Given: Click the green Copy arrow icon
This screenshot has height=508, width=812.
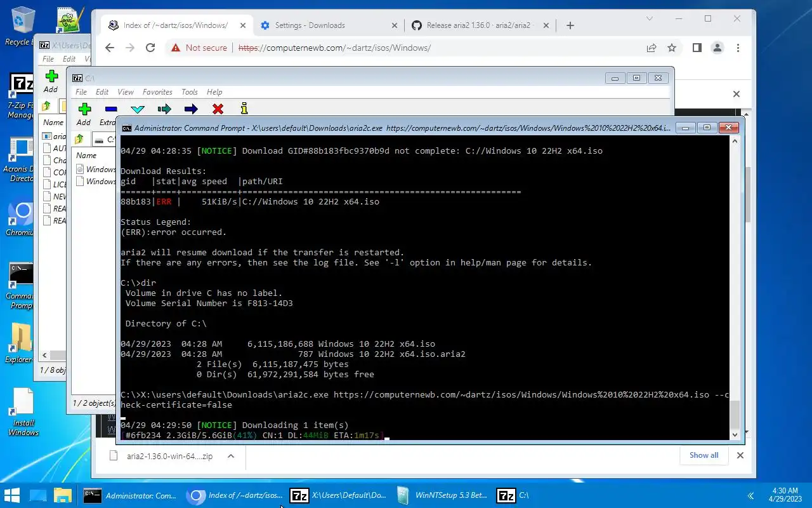Looking at the screenshot, I should tap(164, 109).
